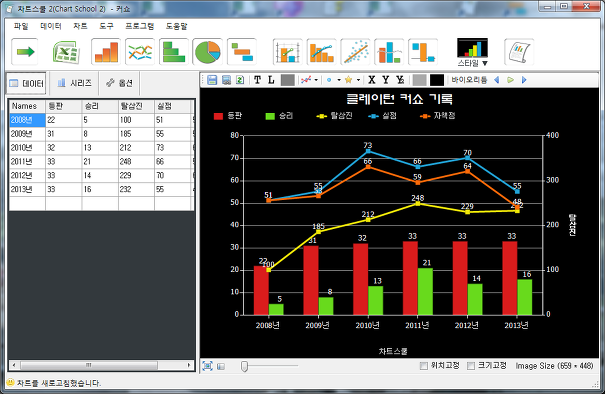Expand the star marker dropdown arrow

pos(358,80)
